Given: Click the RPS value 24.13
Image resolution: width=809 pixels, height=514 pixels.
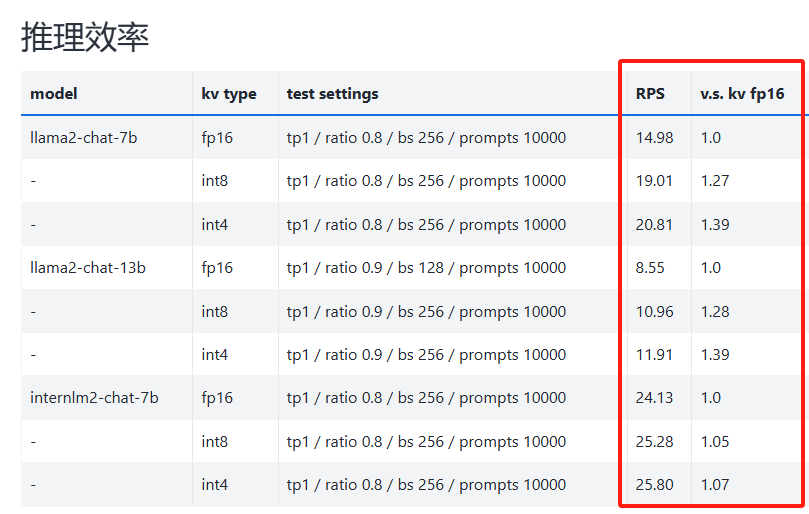Looking at the screenshot, I should pos(654,398).
